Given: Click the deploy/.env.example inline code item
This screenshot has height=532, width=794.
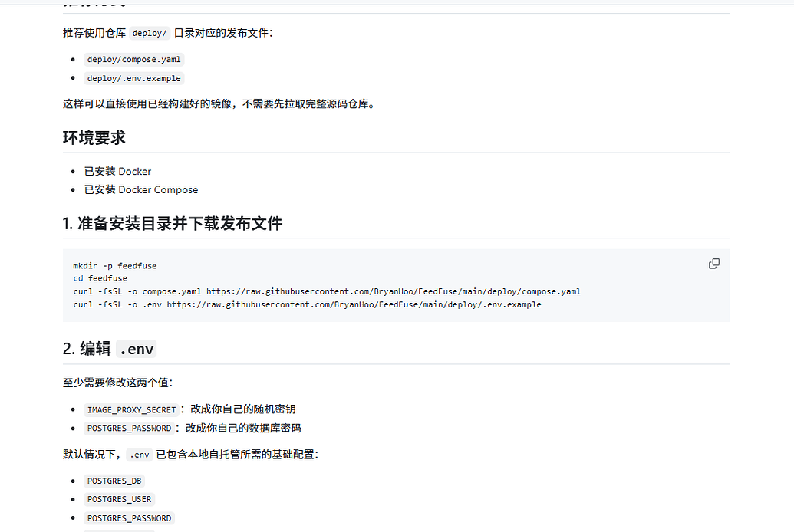Looking at the screenshot, I should pos(133,78).
